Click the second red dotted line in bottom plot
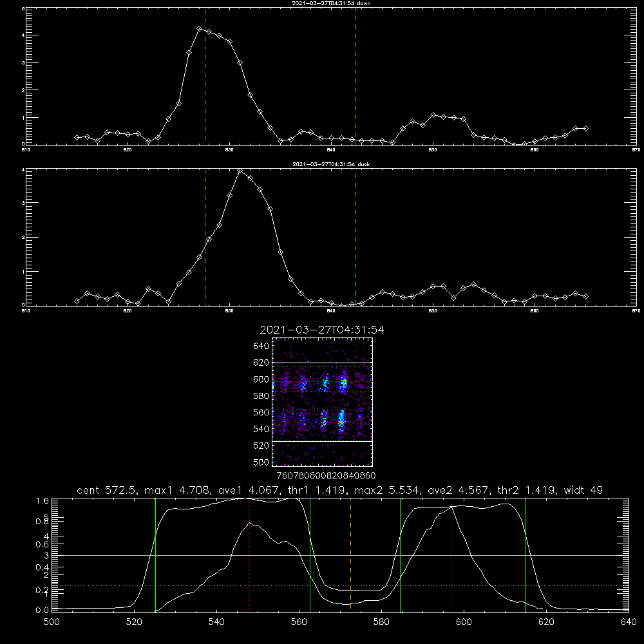This screenshot has width=644, height=644. pyautogui.click(x=452, y=554)
